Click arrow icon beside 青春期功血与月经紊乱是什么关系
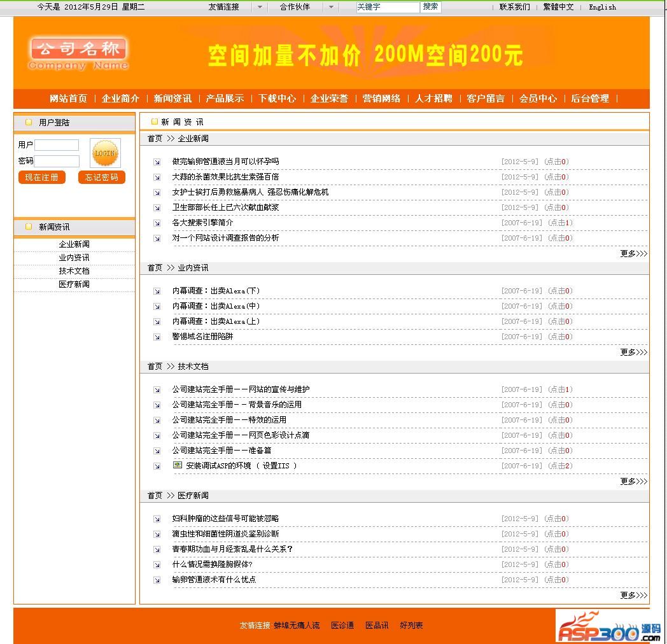This screenshot has height=644, width=667. click(157, 550)
